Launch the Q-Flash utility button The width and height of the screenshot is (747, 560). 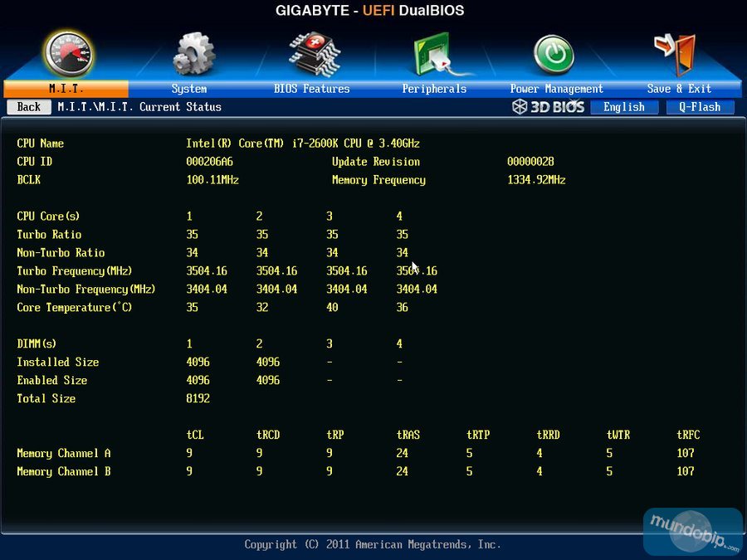pyautogui.click(x=700, y=107)
